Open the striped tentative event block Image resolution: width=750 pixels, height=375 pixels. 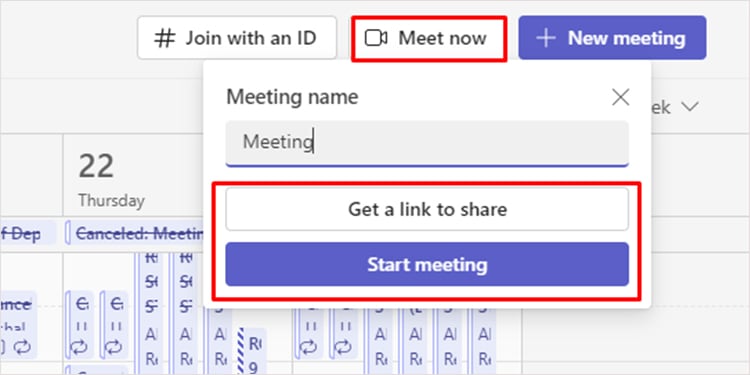(x=252, y=351)
